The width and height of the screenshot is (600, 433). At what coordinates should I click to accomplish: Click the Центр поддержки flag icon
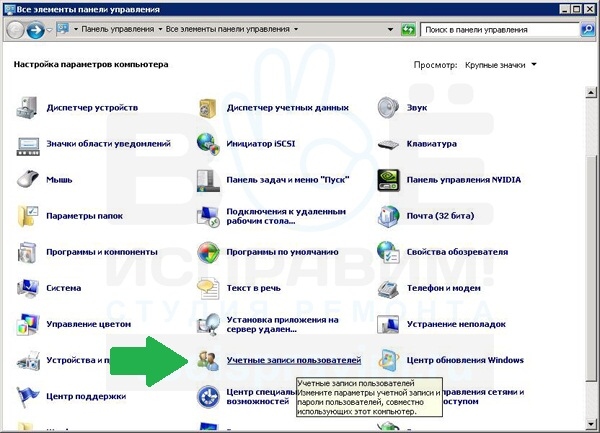click(x=28, y=397)
